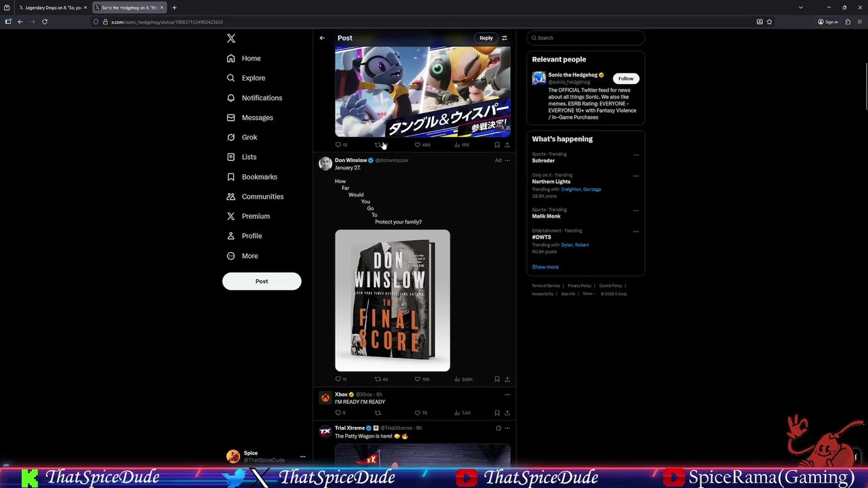
Task: Open Terms of Service footer link
Action: click(546, 286)
